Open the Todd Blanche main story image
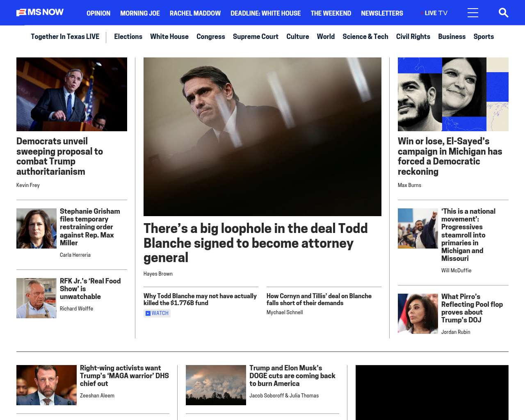This screenshot has width=525, height=420. pyautogui.click(x=262, y=137)
